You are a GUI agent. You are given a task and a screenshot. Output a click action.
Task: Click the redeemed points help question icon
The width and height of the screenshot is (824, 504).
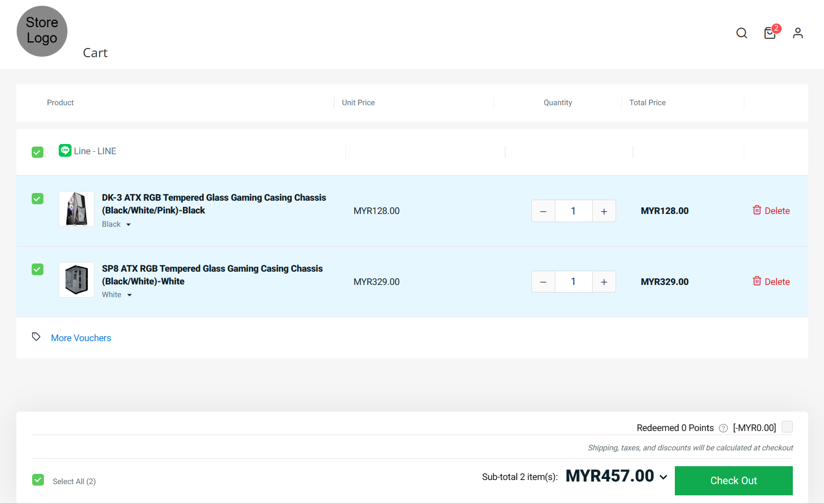(x=723, y=428)
